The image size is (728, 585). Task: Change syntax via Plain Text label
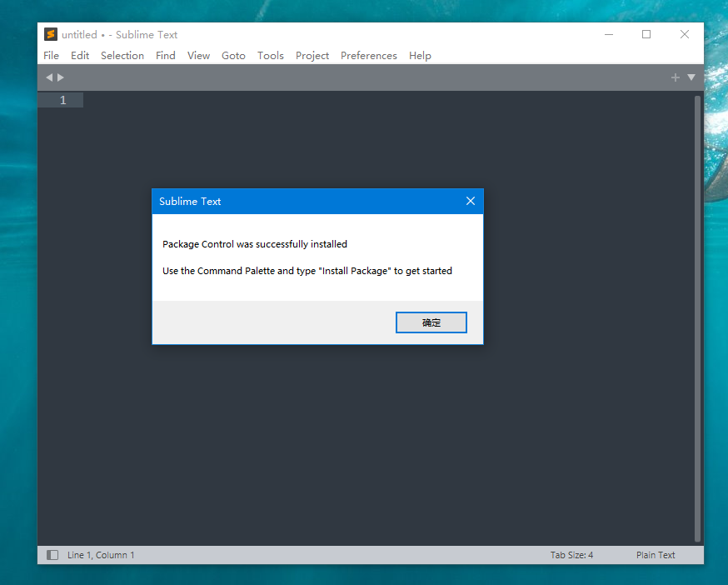(655, 555)
